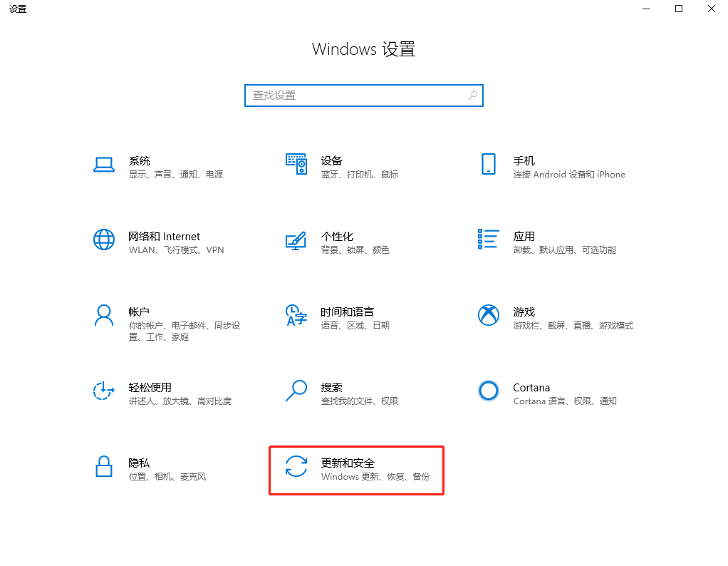728x566 pixels.
Task: Open 网络和 Internet via its title text
Action: [x=164, y=237]
